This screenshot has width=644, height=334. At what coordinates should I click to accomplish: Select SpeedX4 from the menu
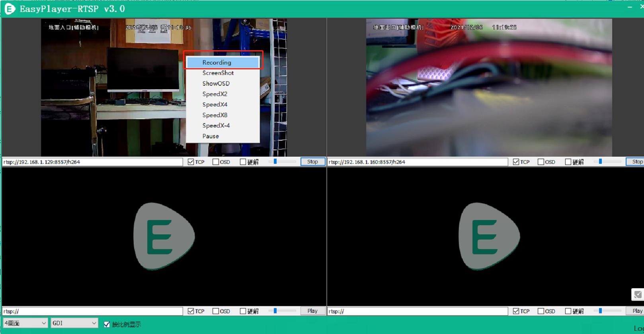(223, 104)
